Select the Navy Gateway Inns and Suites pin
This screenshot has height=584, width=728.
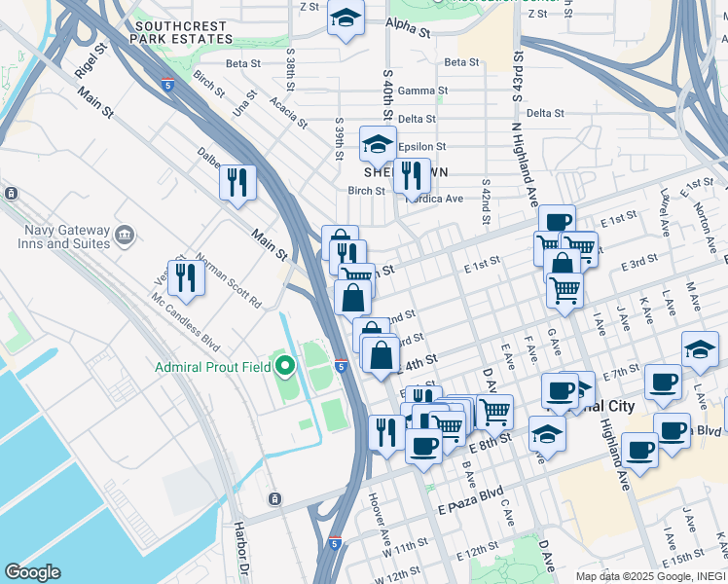click(x=125, y=236)
